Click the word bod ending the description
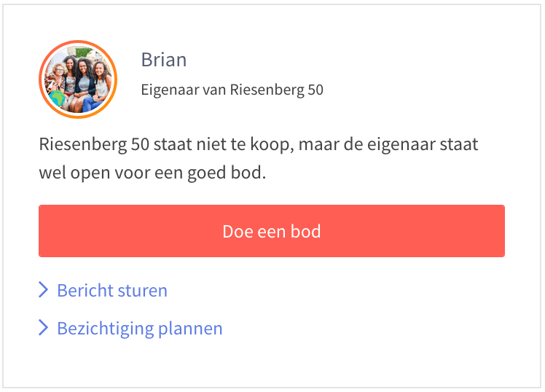The width and height of the screenshot is (545, 392). [x=251, y=175]
